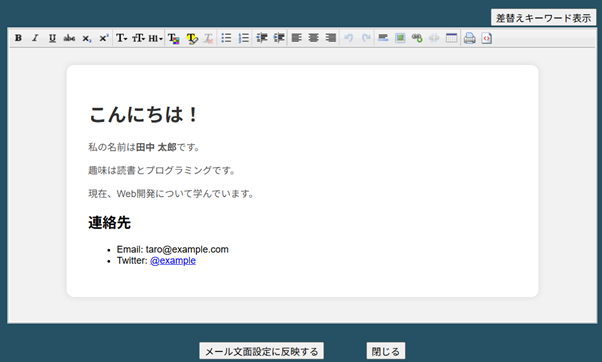
Task: Insert a hyperlink
Action: 417,38
